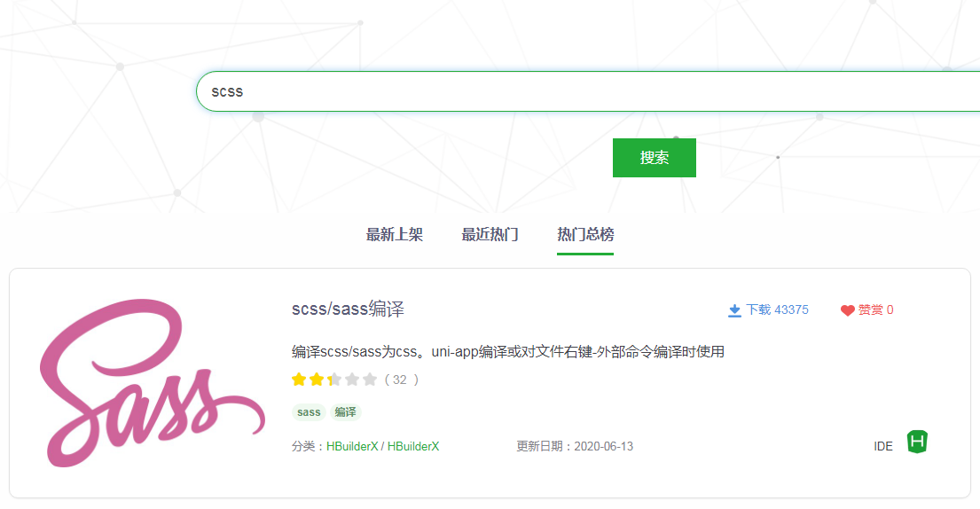Open the first HBuilderX category link
The height and width of the screenshot is (509, 980).
point(352,447)
